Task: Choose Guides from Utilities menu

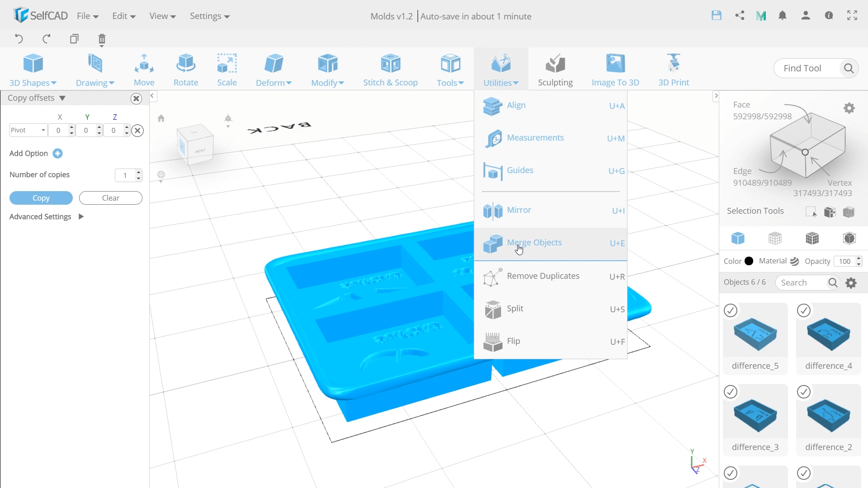Action: click(550, 171)
